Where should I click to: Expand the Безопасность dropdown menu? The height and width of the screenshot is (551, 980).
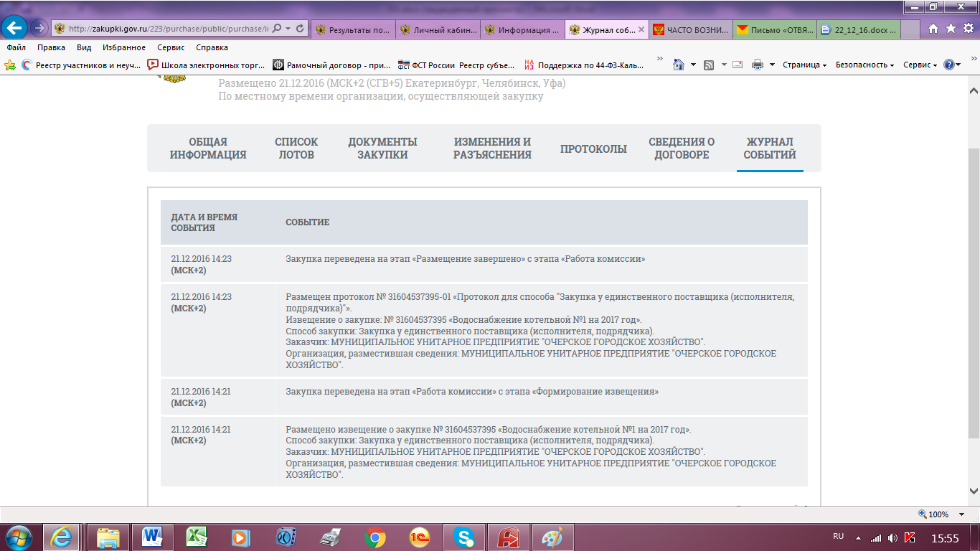(864, 65)
